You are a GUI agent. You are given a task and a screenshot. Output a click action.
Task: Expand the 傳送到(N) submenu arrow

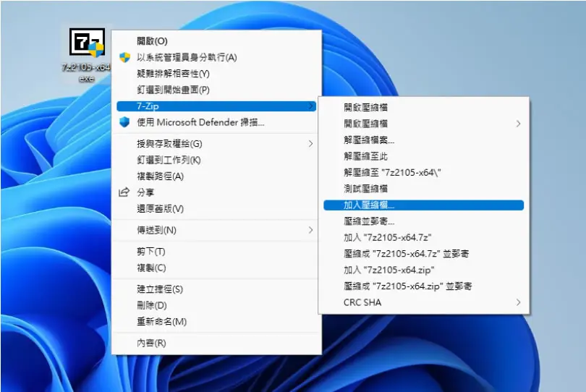pos(310,230)
